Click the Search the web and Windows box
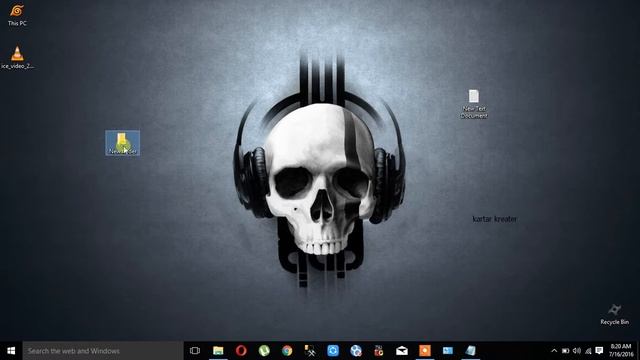 [x=103, y=351]
